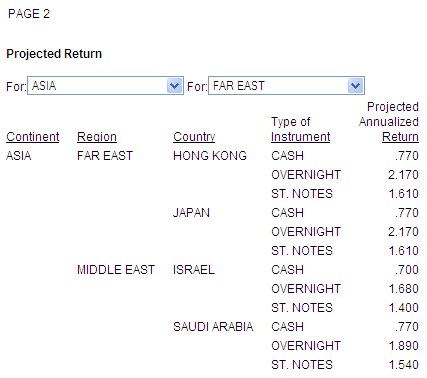Select the ASIA combo box field
This screenshot has height=378, width=427.
click(x=105, y=86)
